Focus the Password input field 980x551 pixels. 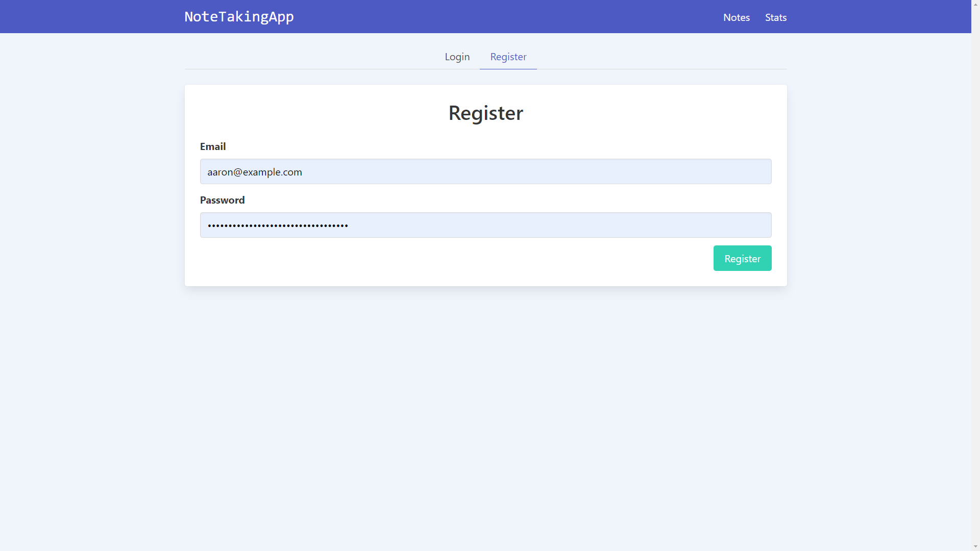point(485,225)
